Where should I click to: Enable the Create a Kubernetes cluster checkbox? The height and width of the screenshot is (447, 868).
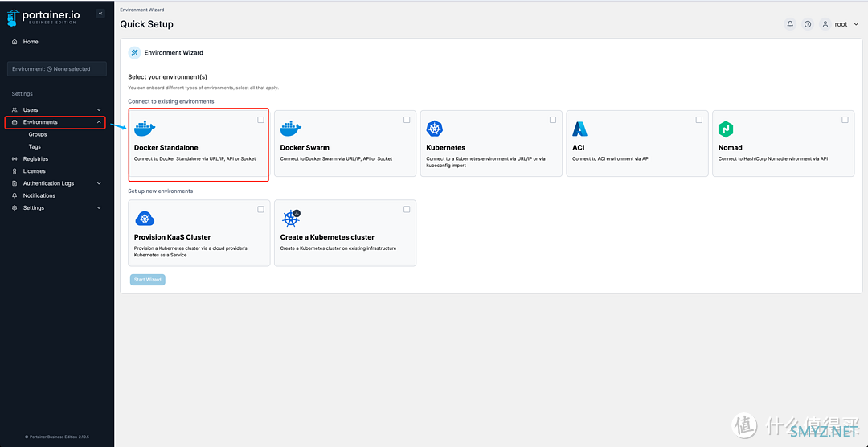pos(407,209)
